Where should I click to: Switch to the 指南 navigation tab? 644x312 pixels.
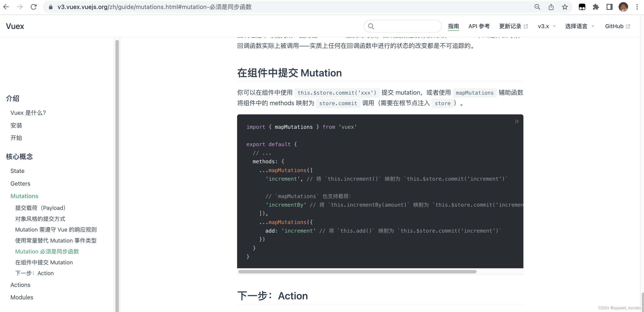click(x=454, y=26)
